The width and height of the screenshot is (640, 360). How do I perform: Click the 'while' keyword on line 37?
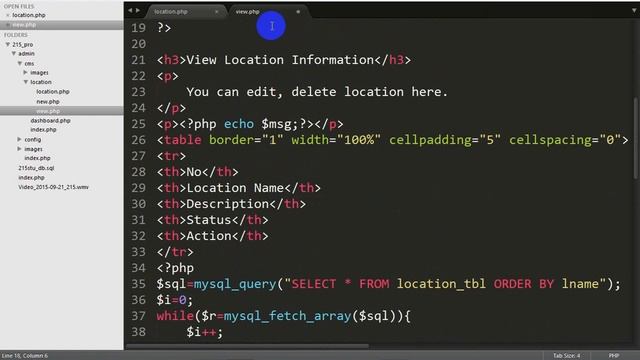(x=175, y=316)
